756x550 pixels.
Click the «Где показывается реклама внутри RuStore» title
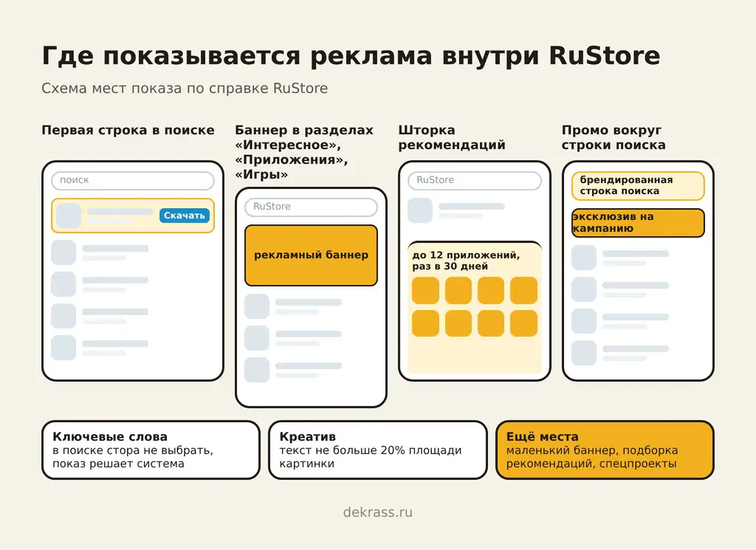click(351, 55)
